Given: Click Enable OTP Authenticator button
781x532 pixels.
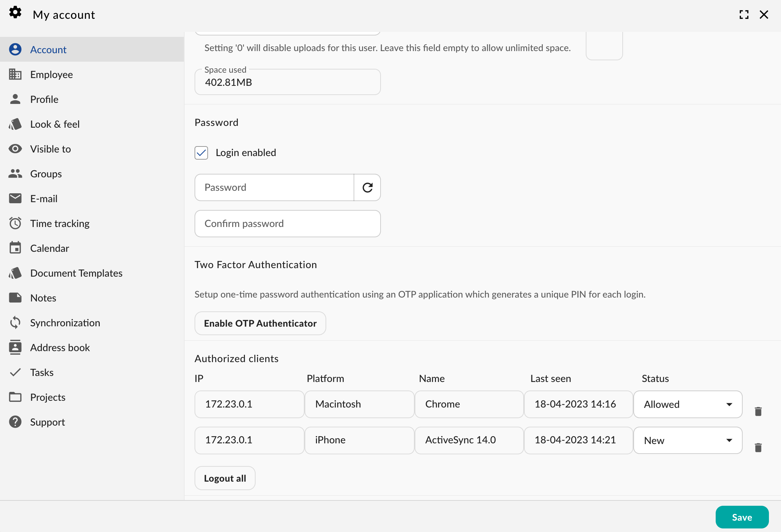Looking at the screenshot, I should pos(260,323).
